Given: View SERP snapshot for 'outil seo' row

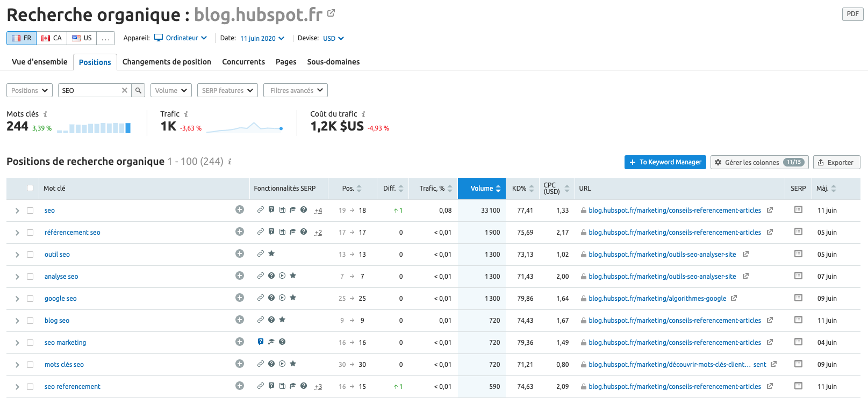Looking at the screenshot, I should point(798,254).
